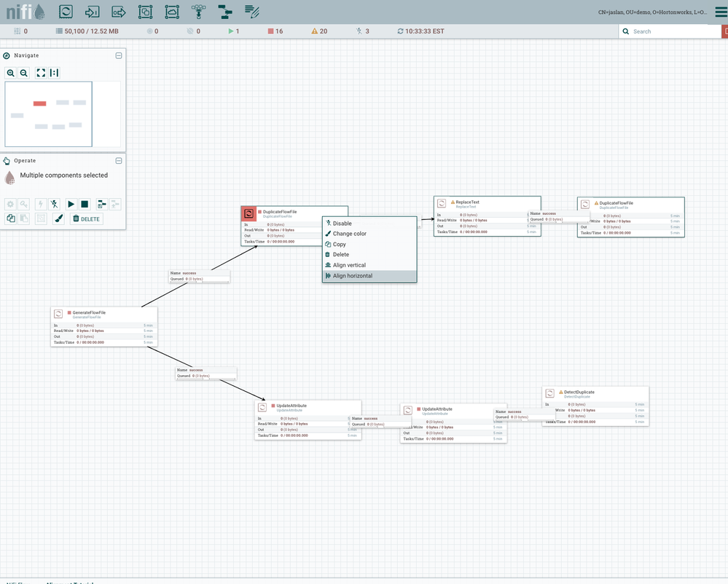Collapse the Navigate panel

pyautogui.click(x=118, y=55)
